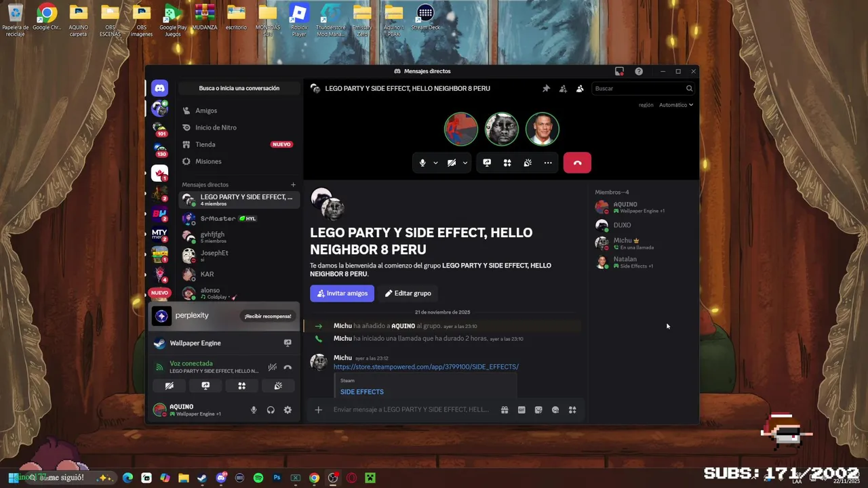Expand microphone input options arrow
868x488 pixels.
point(435,163)
